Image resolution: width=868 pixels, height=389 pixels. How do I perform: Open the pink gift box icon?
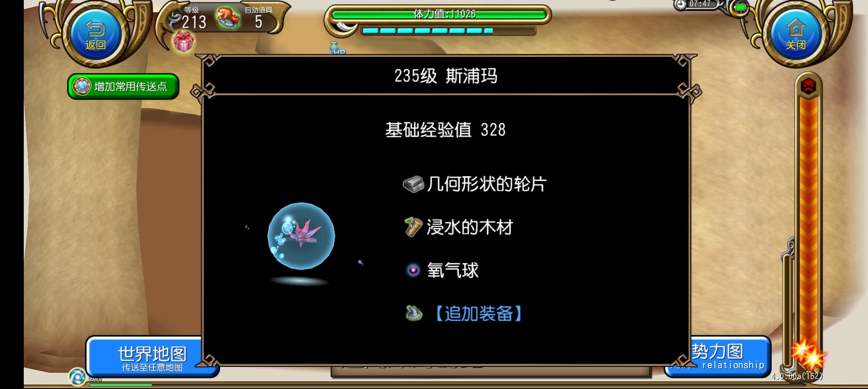point(183,41)
